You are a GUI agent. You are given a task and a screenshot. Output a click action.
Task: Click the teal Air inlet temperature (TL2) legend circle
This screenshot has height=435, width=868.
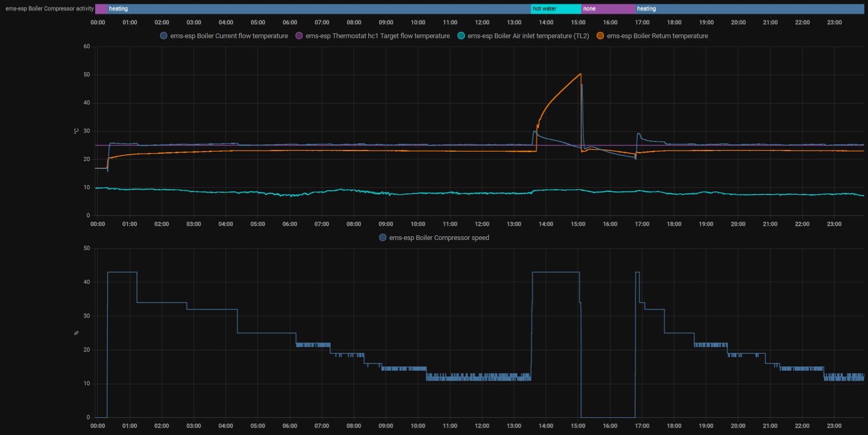pyautogui.click(x=461, y=36)
